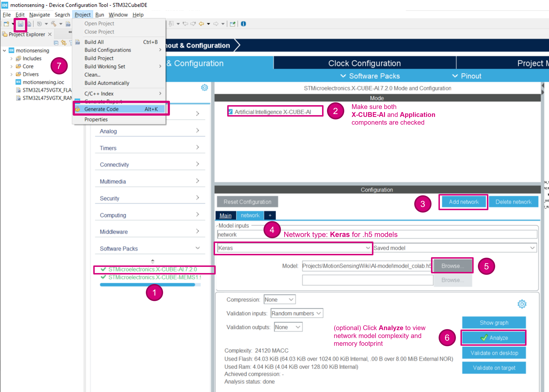Expand the Core folder in tree
The width and height of the screenshot is (549, 392).
click(x=11, y=66)
